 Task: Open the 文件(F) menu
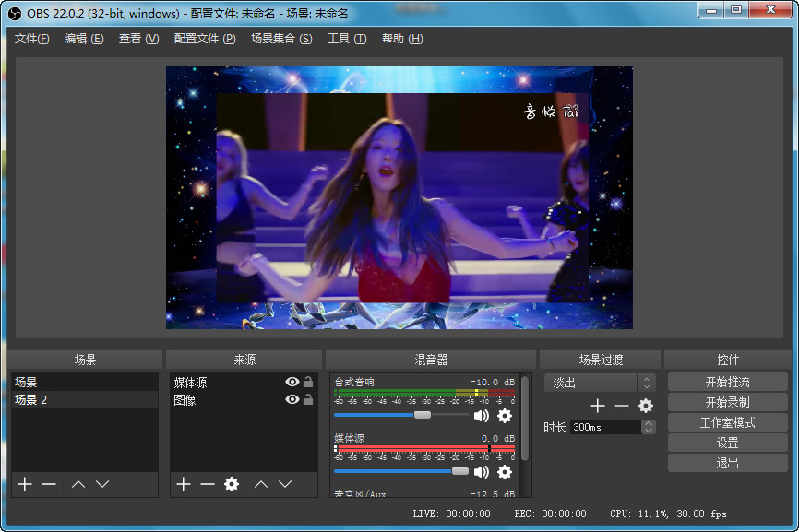point(31,39)
